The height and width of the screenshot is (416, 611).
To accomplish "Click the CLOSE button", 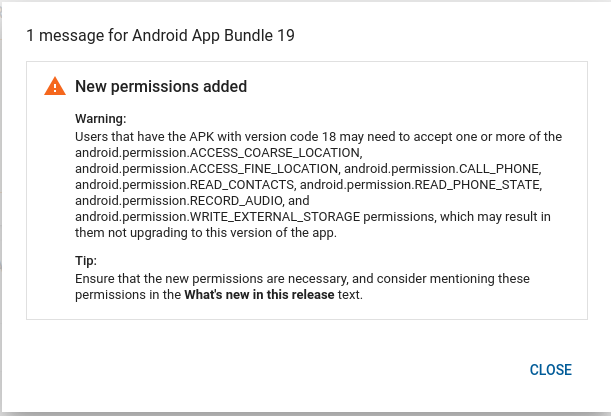I will (x=550, y=370).
